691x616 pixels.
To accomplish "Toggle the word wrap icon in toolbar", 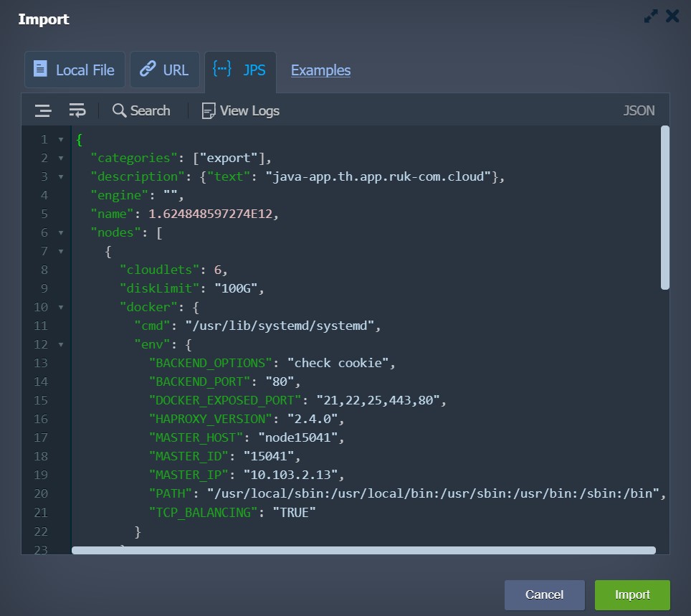I will point(77,110).
